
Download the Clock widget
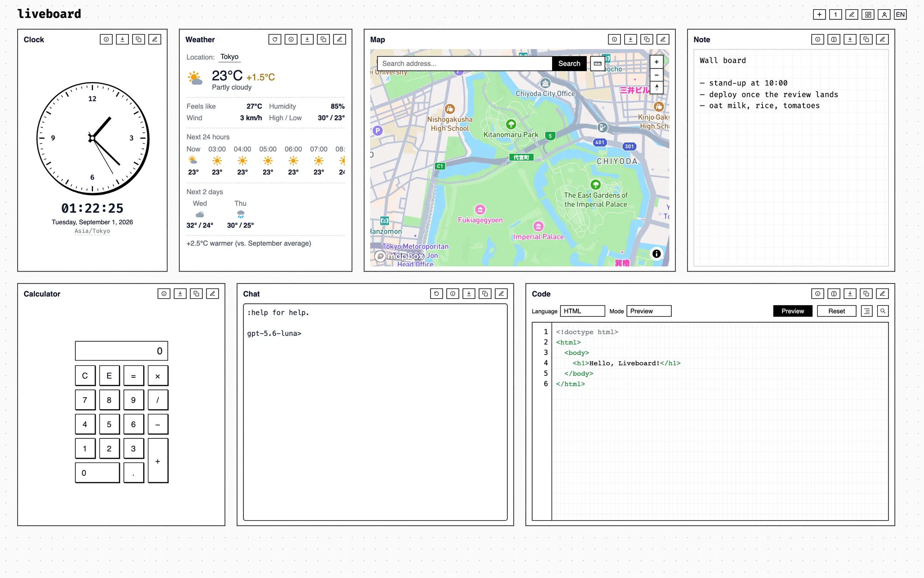pos(122,39)
